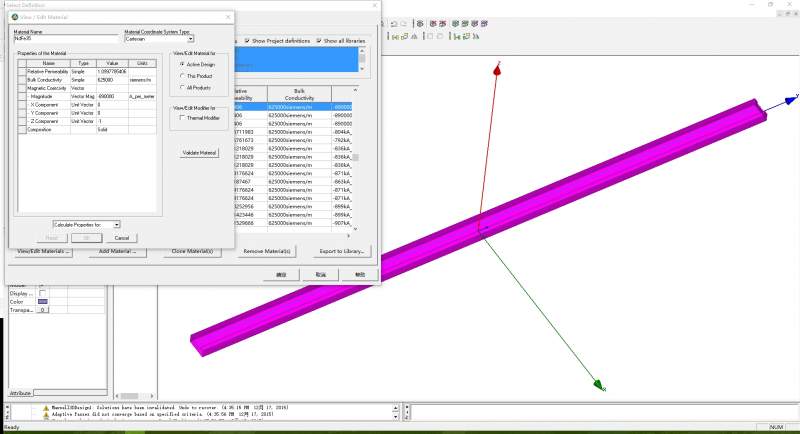
Task: Click the Color swatch in properties panel
Action: coord(42,302)
